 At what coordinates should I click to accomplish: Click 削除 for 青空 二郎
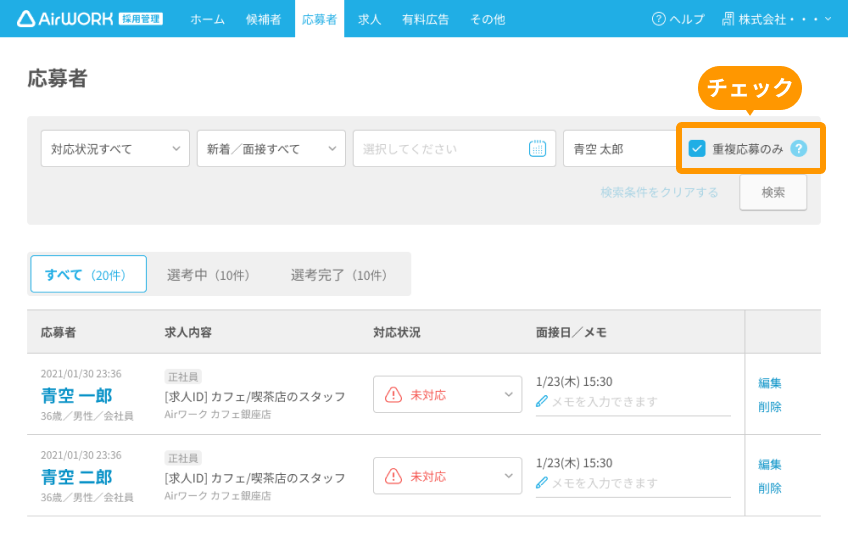770,488
